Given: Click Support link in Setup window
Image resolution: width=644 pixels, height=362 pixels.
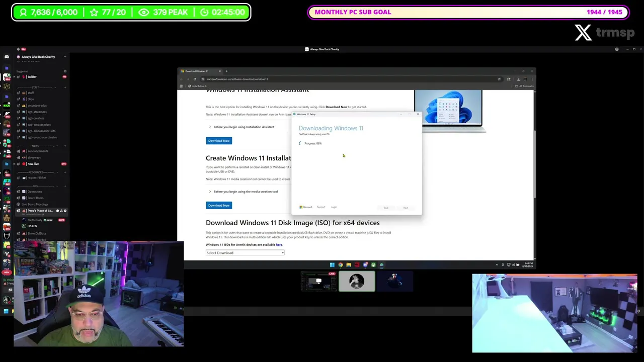Looking at the screenshot, I should click(321, 207).
